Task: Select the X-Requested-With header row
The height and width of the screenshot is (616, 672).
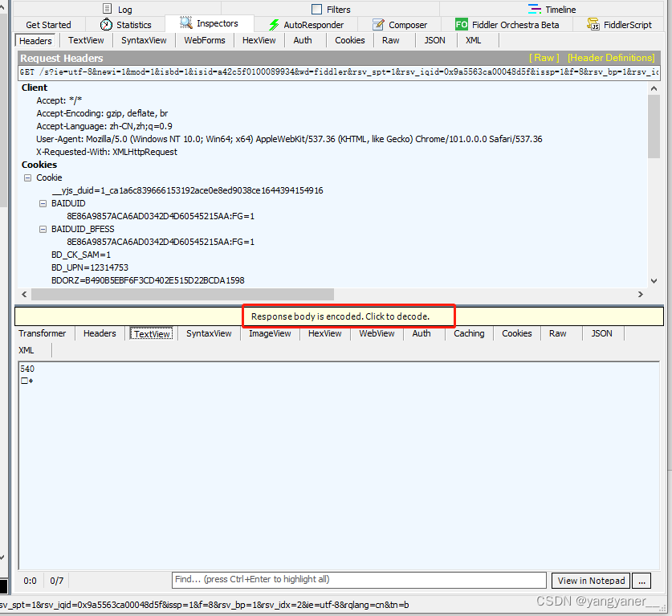Action: (107, 152)
